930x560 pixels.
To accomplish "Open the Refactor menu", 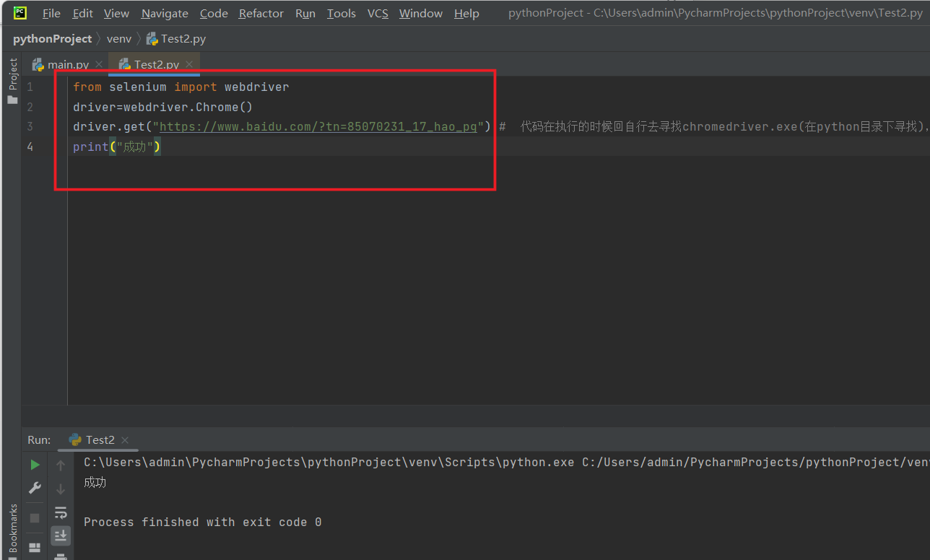I will pyautogui.click(x=261, y=13).
